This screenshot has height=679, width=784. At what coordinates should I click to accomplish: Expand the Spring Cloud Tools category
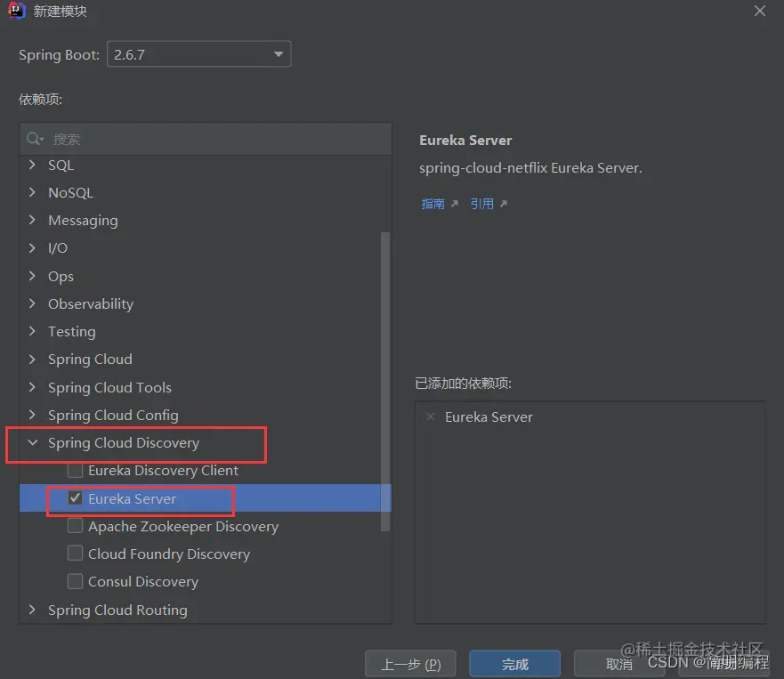click(33, 387)
